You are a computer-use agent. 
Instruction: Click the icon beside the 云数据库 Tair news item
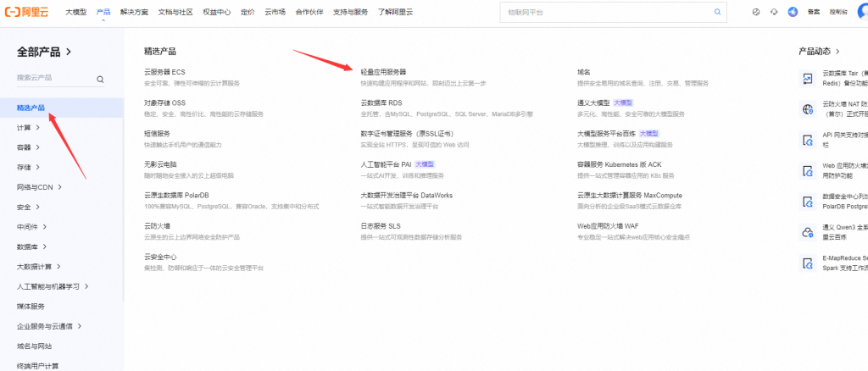[807, 79]
